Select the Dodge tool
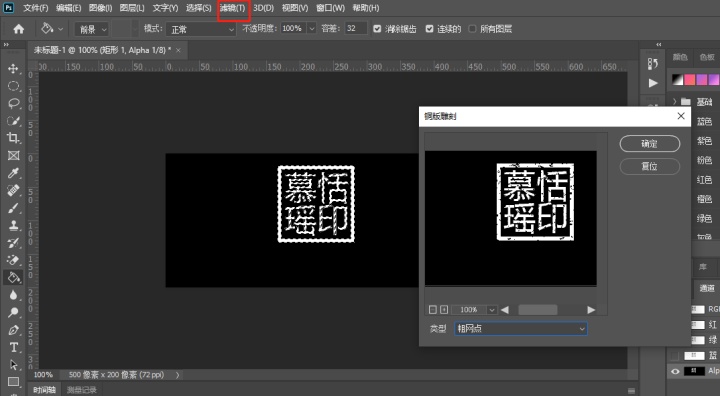 click(13, 312)
